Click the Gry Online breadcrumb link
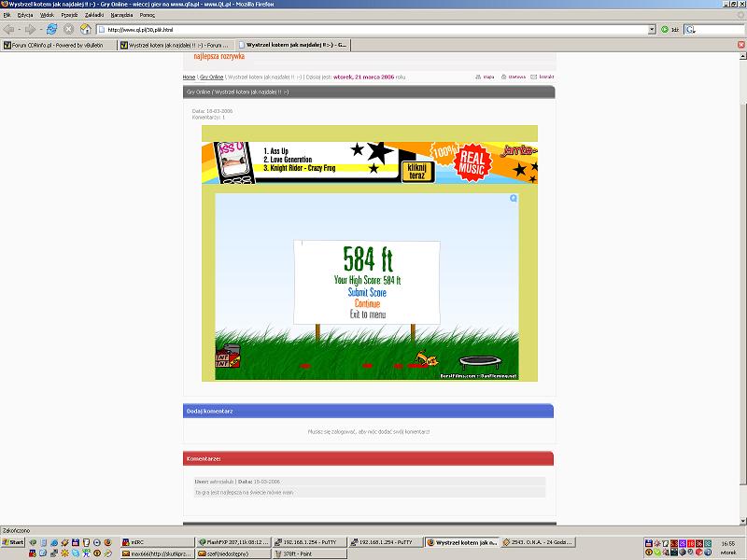The image size is (747, 560). 212,77
